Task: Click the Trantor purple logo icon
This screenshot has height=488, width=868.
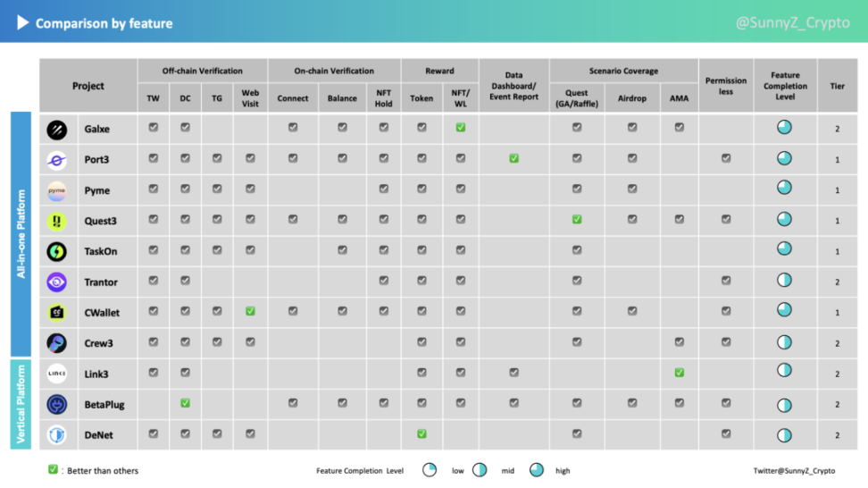Action: coord(56,282)
